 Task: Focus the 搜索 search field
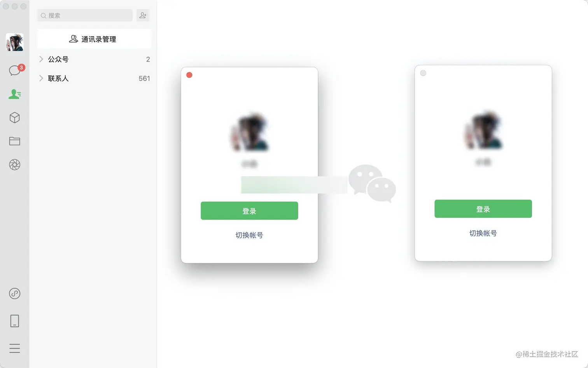coord(85,15)
